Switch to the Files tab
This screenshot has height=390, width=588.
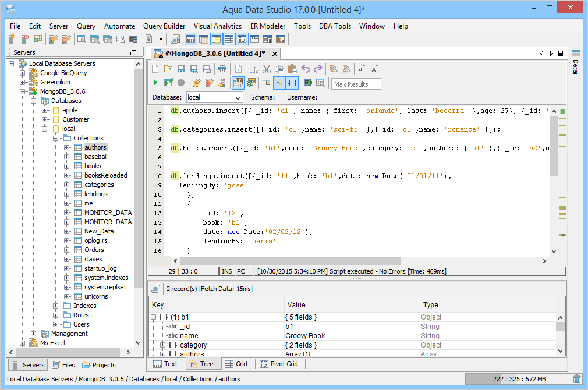coord(64,365)
